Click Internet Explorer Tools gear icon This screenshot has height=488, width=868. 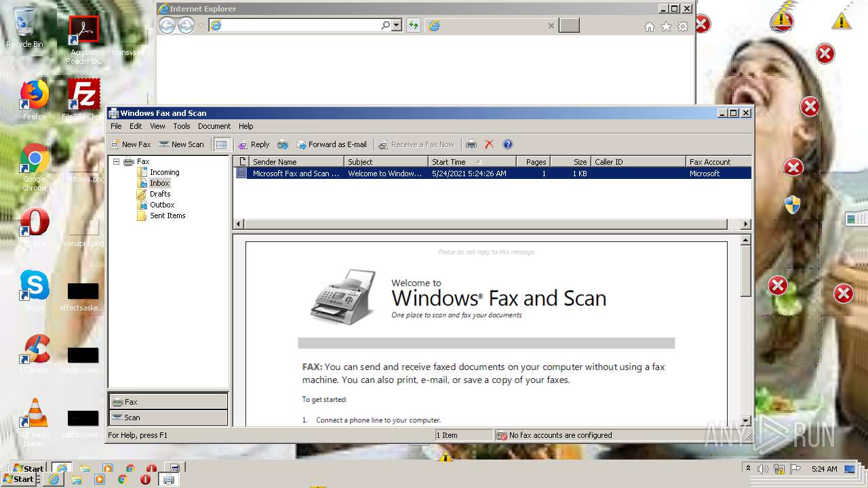coord(683,26)
